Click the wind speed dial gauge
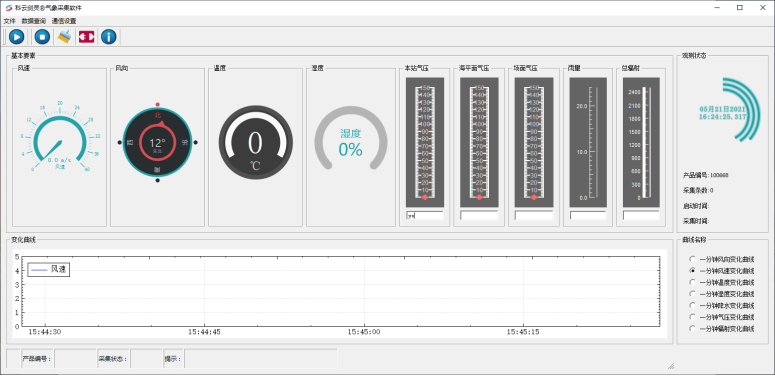The height and width of the screenshot is (376, 775). tap(60, 137)
